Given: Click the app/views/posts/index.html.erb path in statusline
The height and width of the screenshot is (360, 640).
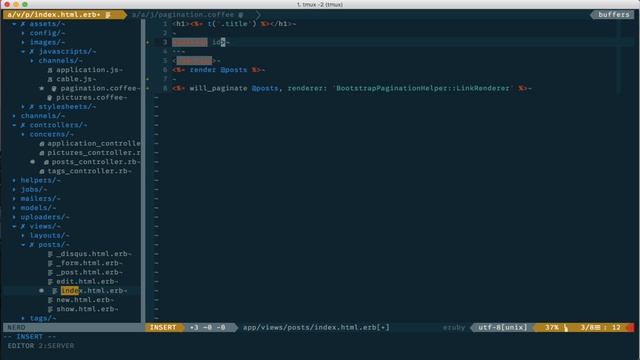Looking at the screenshot, I should pos(316,327).
